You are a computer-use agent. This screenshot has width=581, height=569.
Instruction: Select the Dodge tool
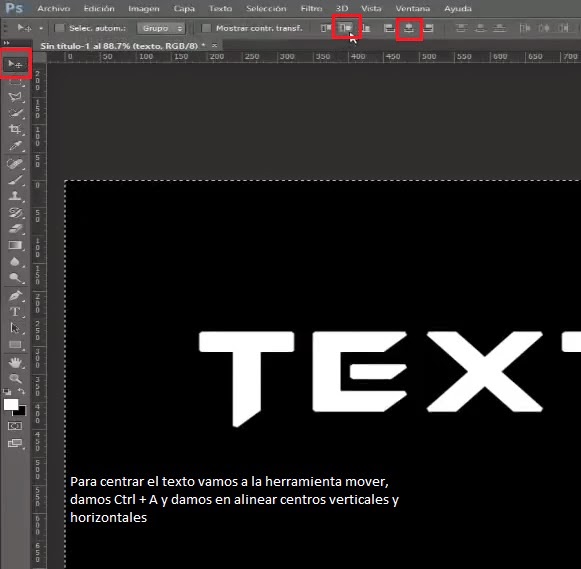pyautogui.click(x=15, y=278)
